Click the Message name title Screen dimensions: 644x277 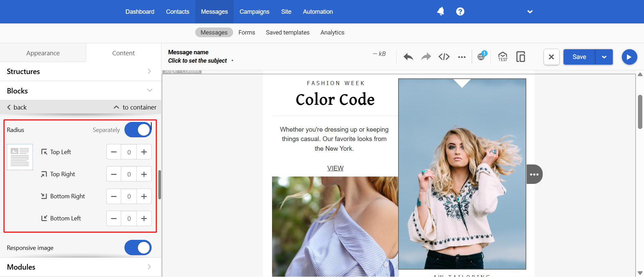coord(188,52)
